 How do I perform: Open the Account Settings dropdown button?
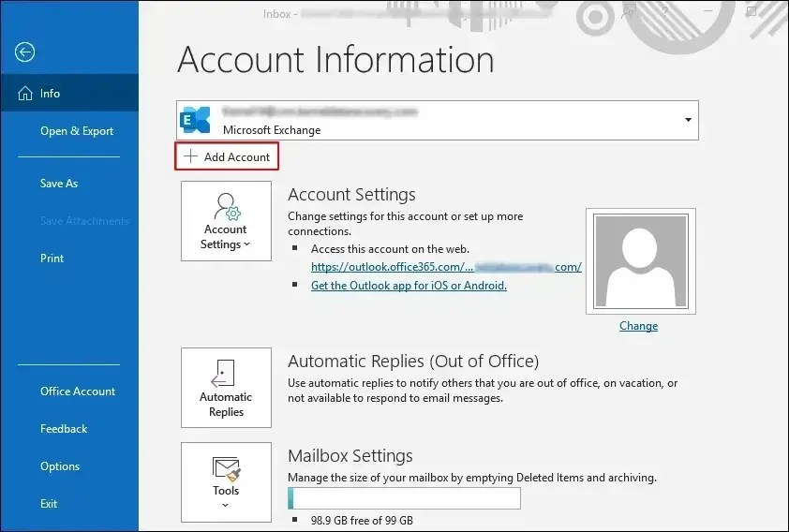(226, 221)
